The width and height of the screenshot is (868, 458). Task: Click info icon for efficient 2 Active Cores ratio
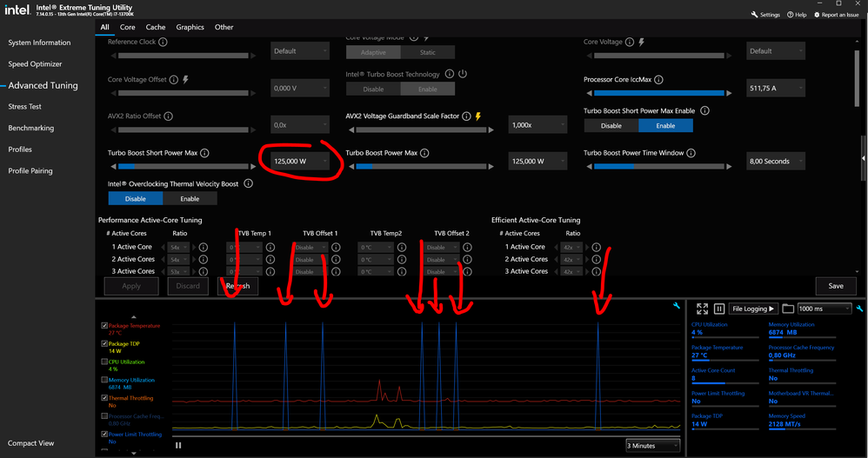click(x=596, y=260)
